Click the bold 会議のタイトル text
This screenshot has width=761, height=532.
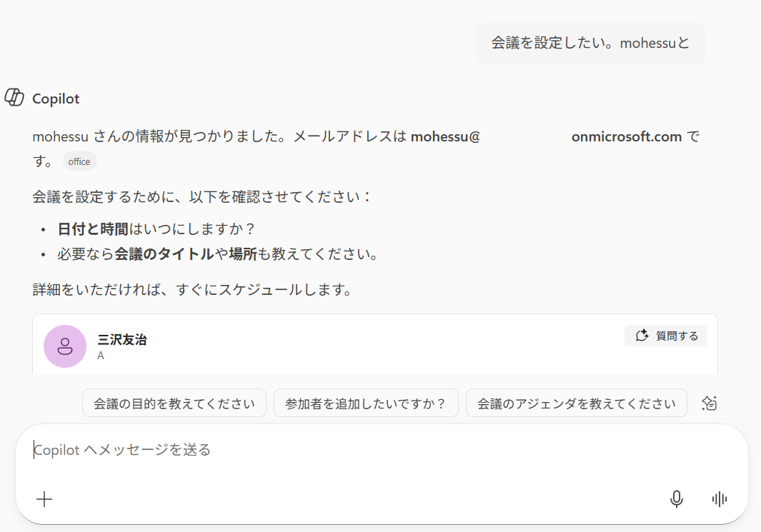click(164, 254)
